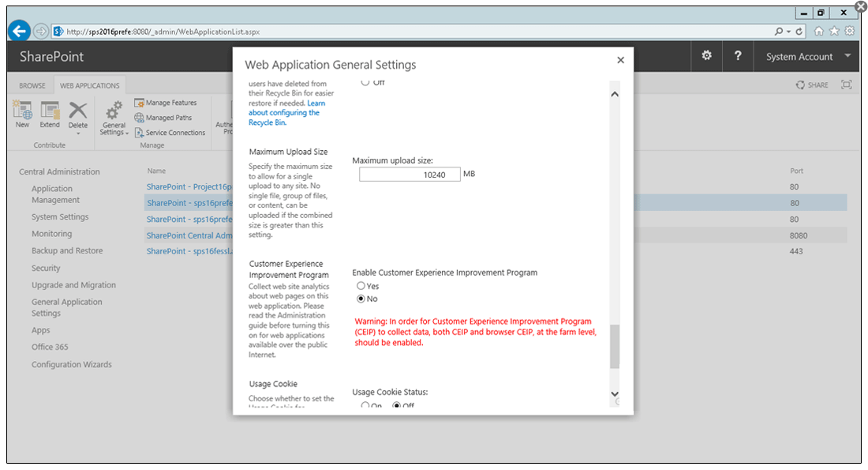Click the port value 8080

[799, 235]
